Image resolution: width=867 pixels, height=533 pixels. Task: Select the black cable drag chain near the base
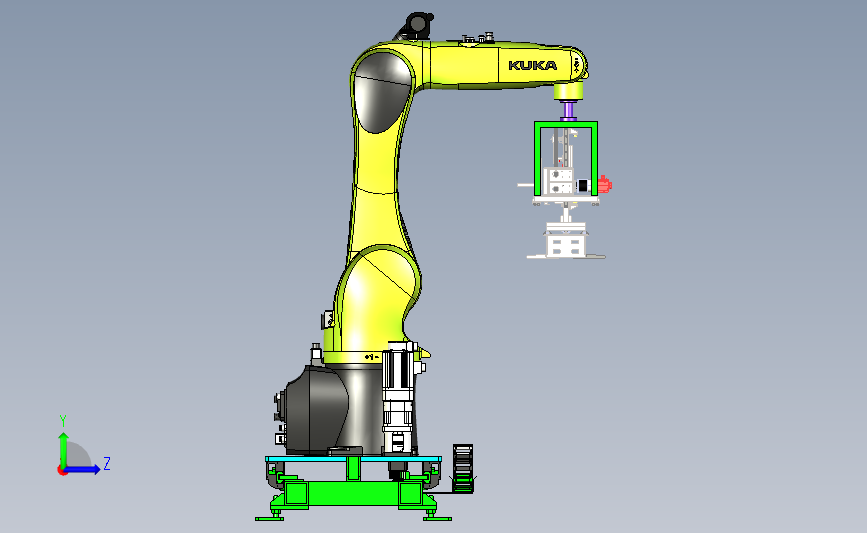[463, 468]
